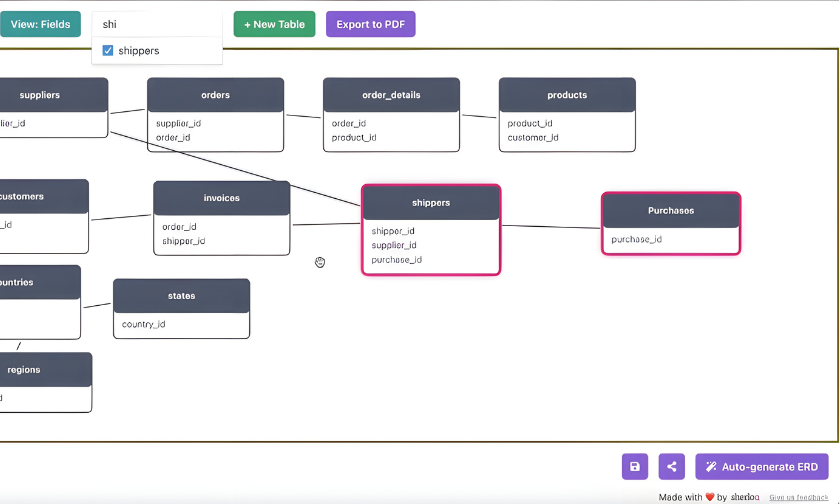Screen dimensions: 840x504
Task: Select the Purchases table header
Action: point(670,211)
